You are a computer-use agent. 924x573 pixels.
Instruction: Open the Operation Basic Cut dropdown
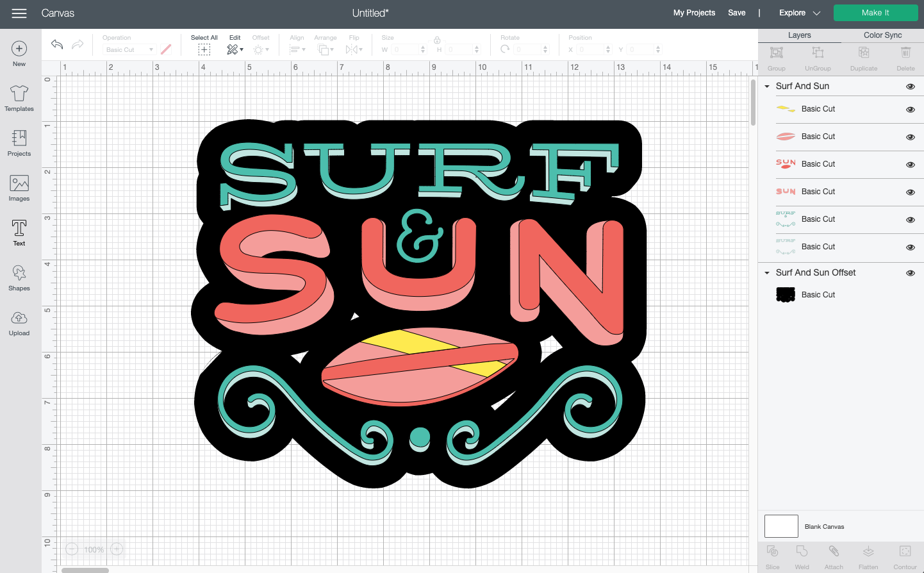click(x=129, y=49)
